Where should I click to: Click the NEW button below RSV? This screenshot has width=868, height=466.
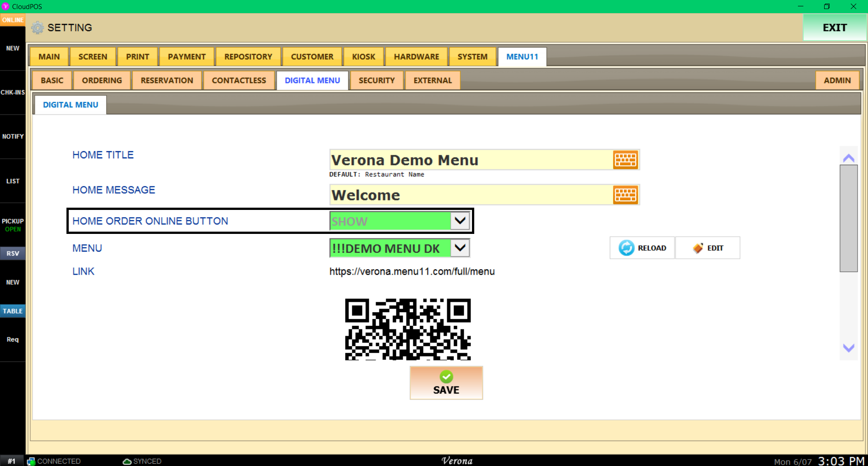coord(13,282)
